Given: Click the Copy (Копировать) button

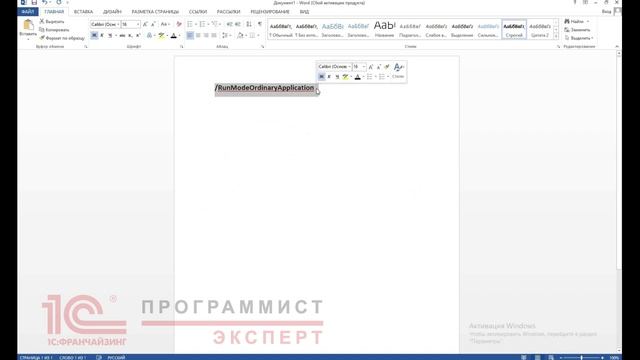Looking at the screenshot, I should pyautogui.click(x=54, y=30).
